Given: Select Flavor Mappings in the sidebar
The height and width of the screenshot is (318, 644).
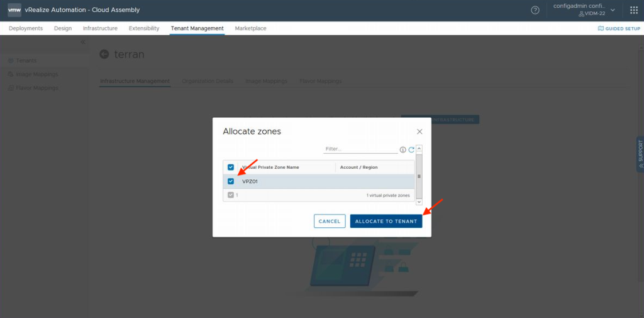Looking at the screenshot, I should tap(37, 88).
